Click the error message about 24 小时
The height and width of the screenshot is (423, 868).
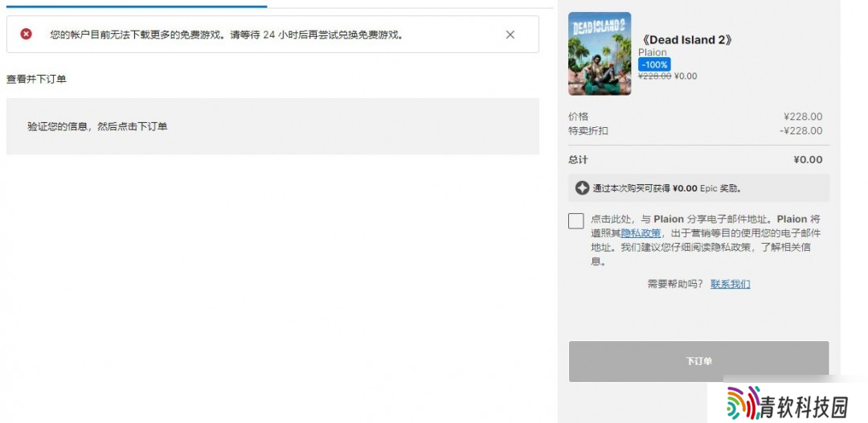tap(226, 35)
